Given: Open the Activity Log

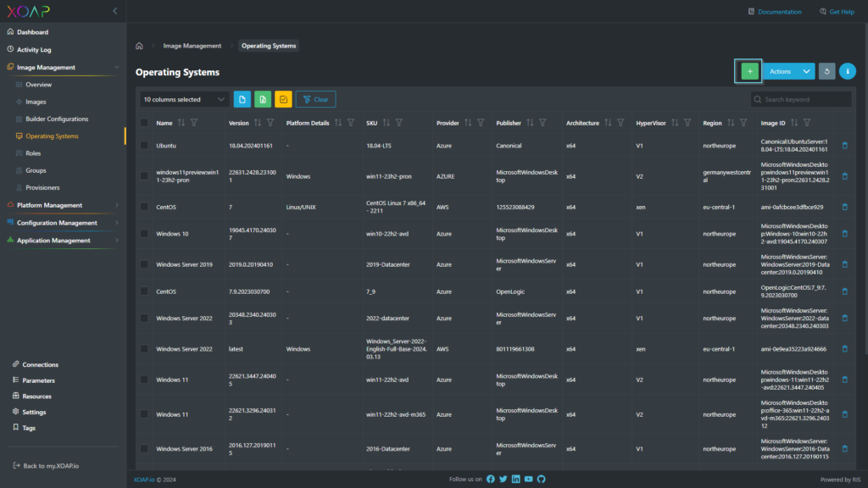Looking at the screenshot, I should pyautogui.click(x=34, y=50).
